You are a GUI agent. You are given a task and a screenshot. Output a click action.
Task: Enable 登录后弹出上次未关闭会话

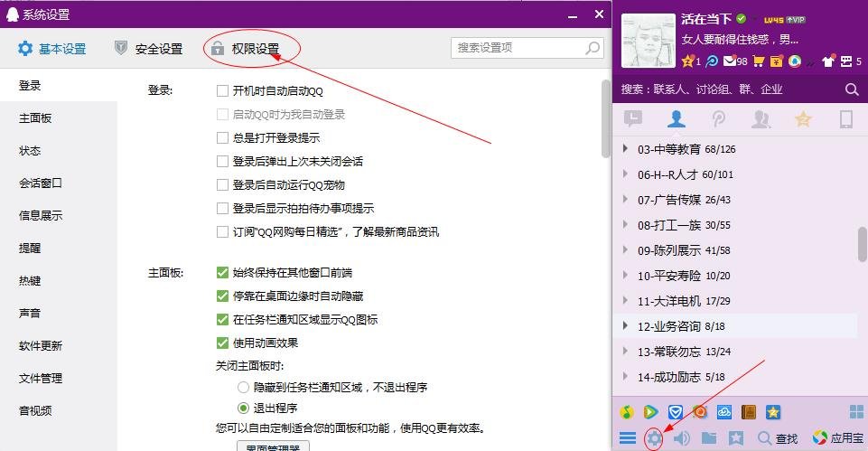(222, 161)
